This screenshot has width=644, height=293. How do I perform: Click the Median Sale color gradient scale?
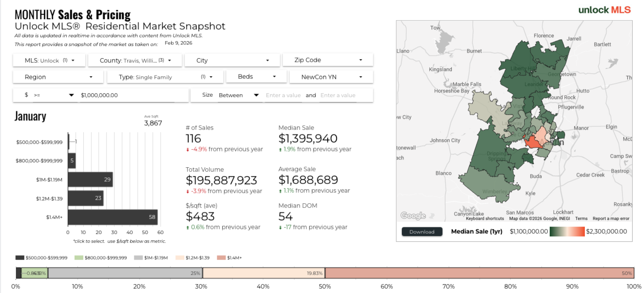tap(567, 231)
